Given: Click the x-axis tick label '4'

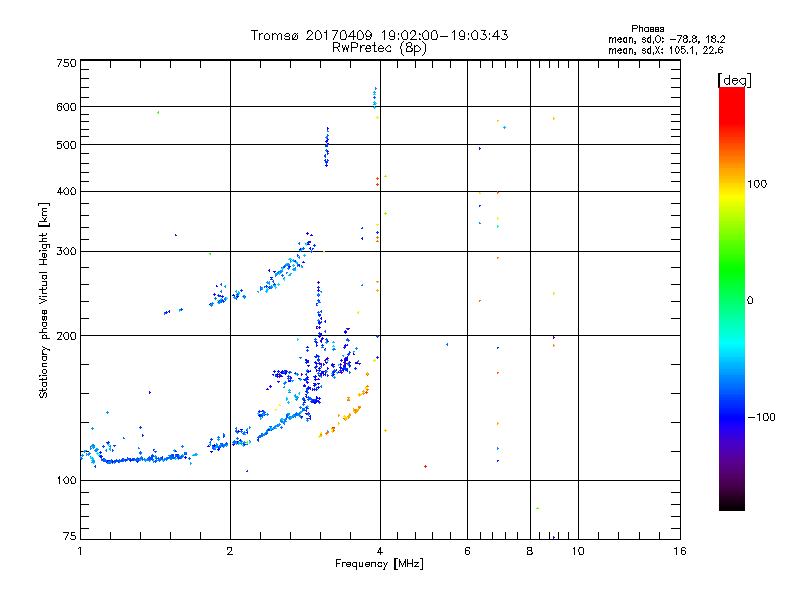Looking at the screenshot, I should [380, 551].
